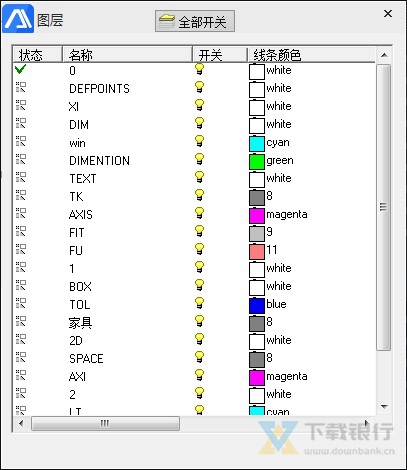Turn off the win layer lightbulb
The image size is (407, 470).
[x=199, y=141]
